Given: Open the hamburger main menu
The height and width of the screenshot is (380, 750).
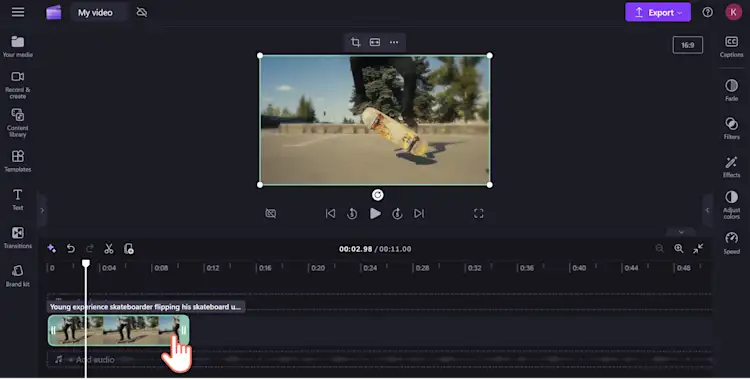Looking at the screenshot, I should (18, 12).
